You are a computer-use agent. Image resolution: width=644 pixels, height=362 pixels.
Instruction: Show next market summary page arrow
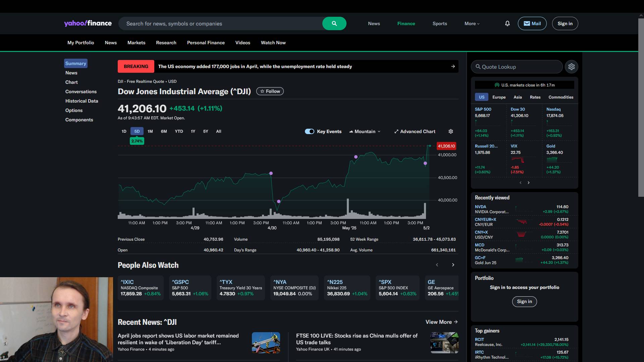coord(529,183)
